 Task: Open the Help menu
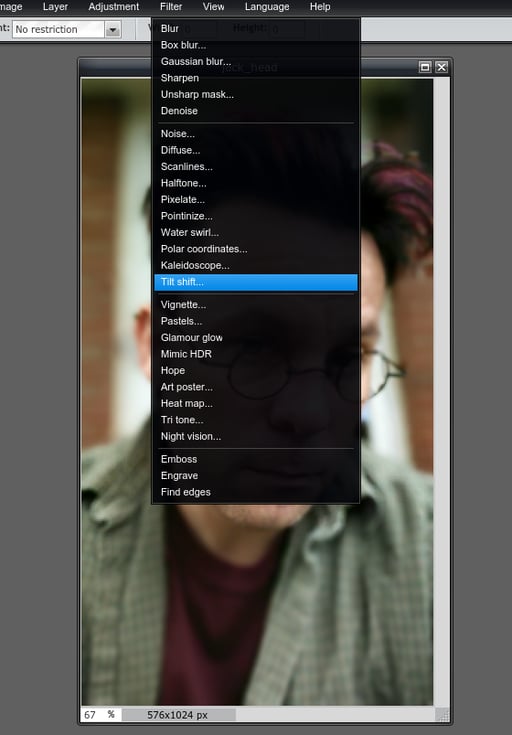320,7
